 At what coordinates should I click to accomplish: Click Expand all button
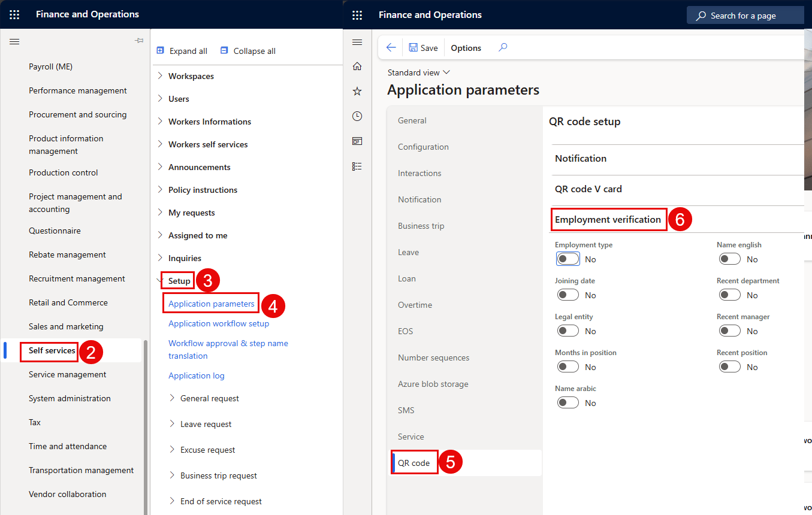coord(182,51)
